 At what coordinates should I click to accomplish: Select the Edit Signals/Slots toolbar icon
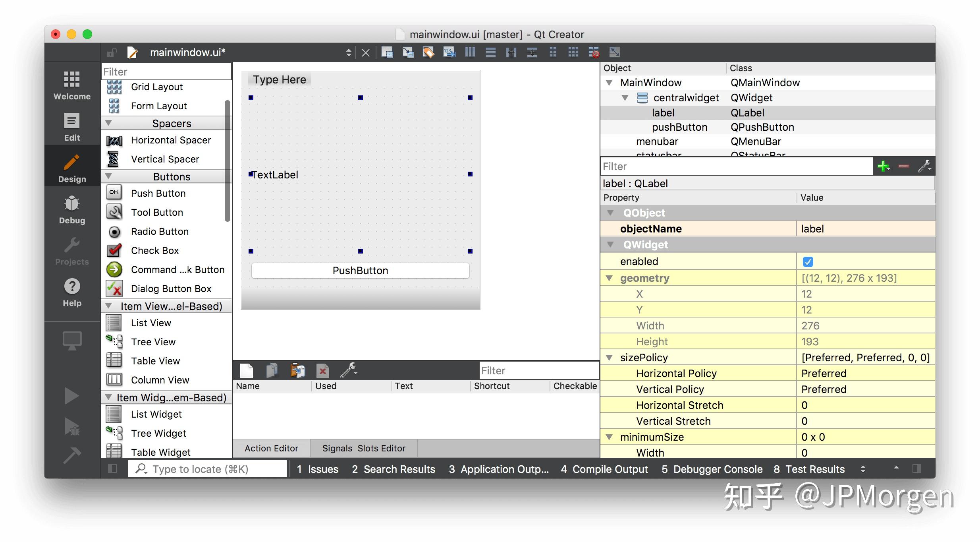(x=408, y=52)
